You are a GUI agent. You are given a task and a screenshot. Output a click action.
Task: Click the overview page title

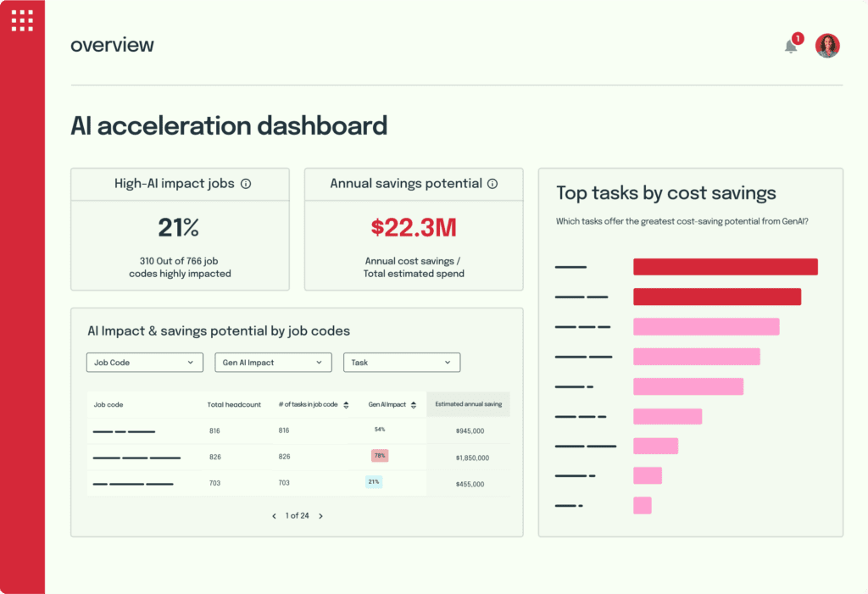coord(112,45)
